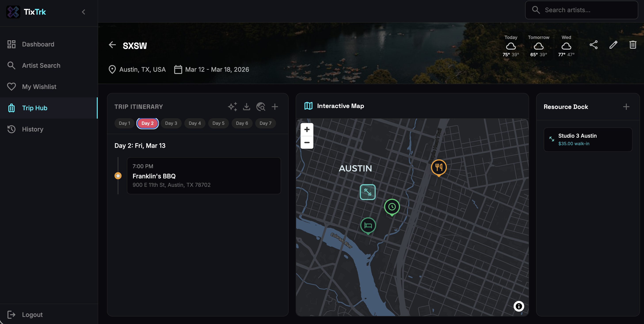Add a resource to the Resource Dock

click(x=626, y=107)
